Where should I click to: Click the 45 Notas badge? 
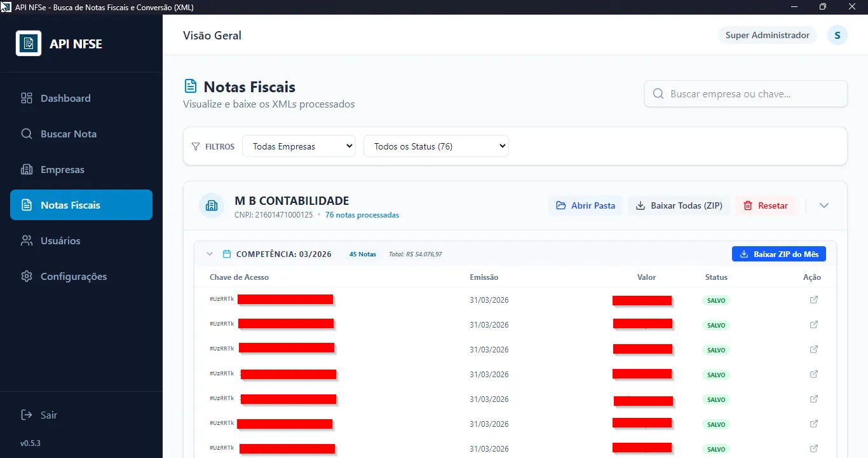click(x=363, y=254)
